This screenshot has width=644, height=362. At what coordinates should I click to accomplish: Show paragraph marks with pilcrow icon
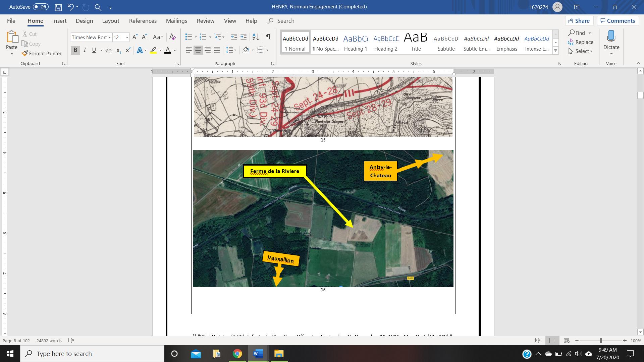coord(268,37)
